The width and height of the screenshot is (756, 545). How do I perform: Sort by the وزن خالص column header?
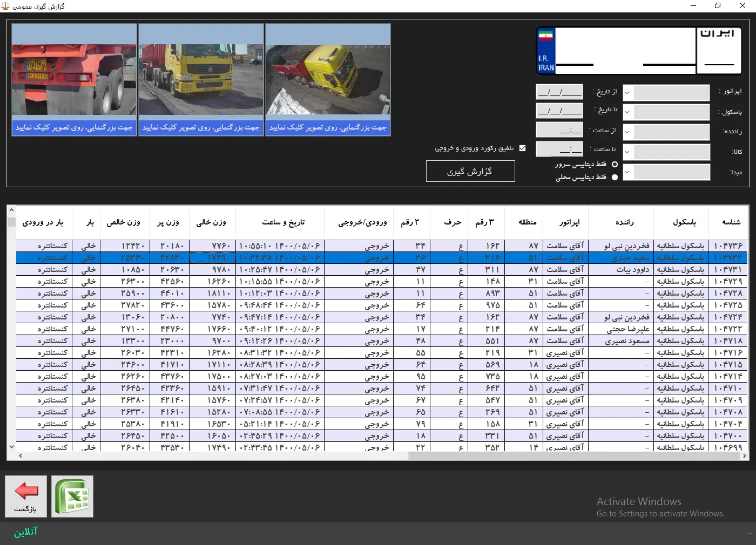coord(123,222)
